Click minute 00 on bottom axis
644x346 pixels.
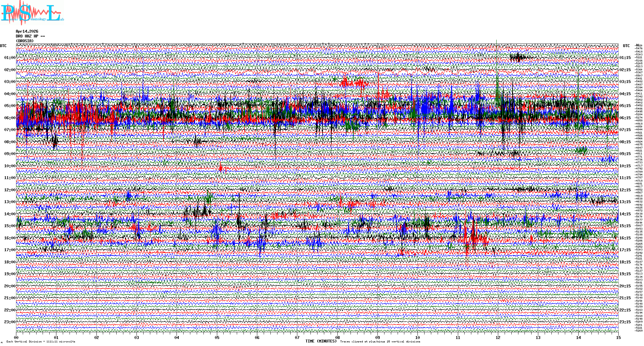pos(16,338)
